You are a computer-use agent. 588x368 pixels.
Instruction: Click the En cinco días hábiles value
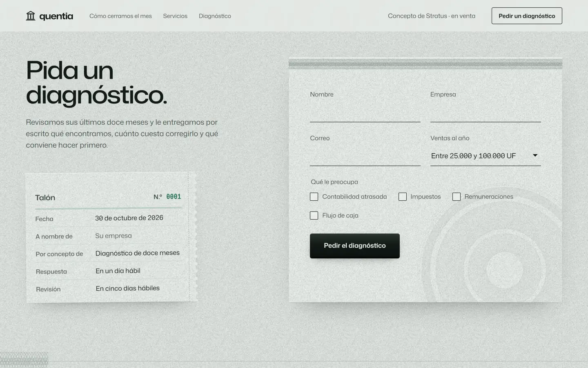pyautogui.click(x=128, y=288)
